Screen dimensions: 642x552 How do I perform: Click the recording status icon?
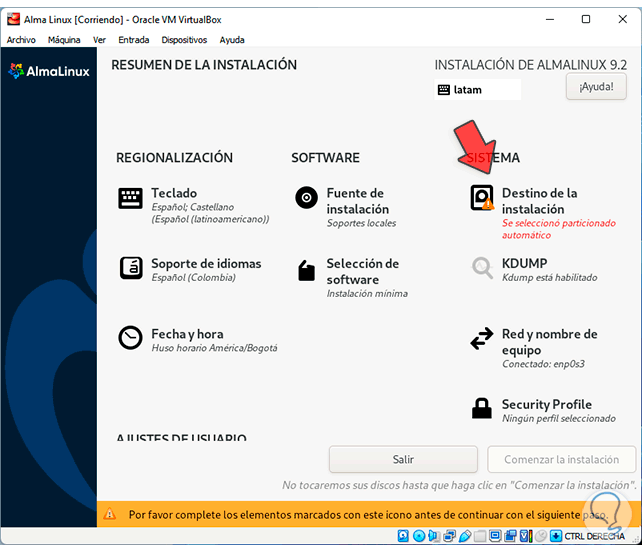click(511, 536)
